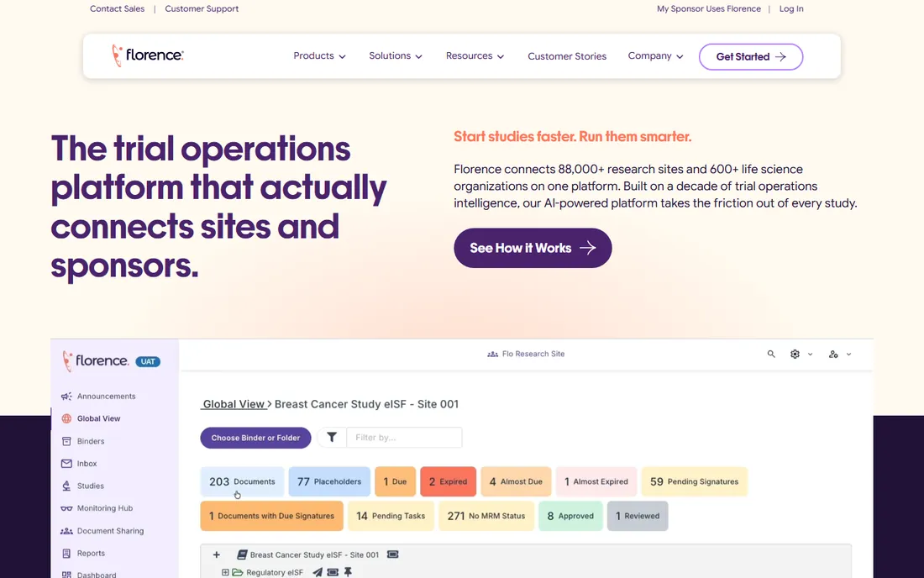924x578 pixels.
Task: Select the 4 Almost Due tile
Action: 516,481
